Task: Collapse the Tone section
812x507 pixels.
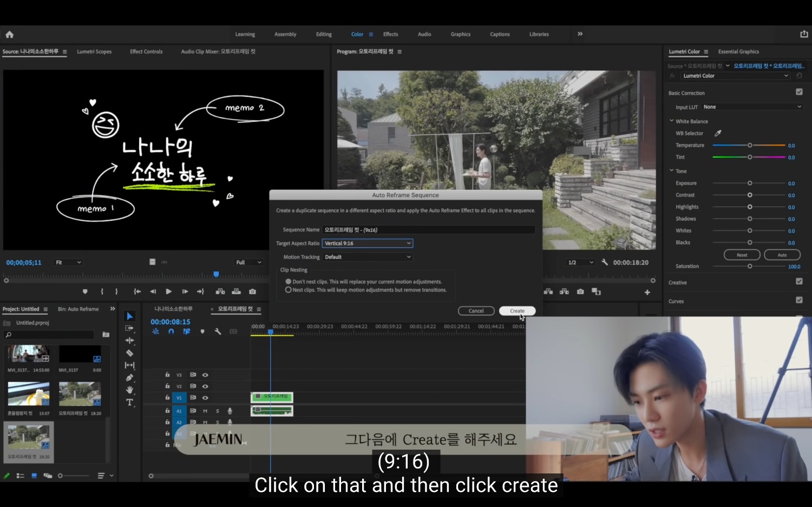Action: coord(671,171)
